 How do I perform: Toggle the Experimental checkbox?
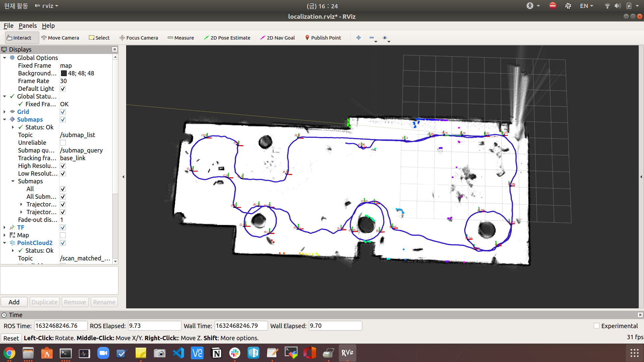596,326
